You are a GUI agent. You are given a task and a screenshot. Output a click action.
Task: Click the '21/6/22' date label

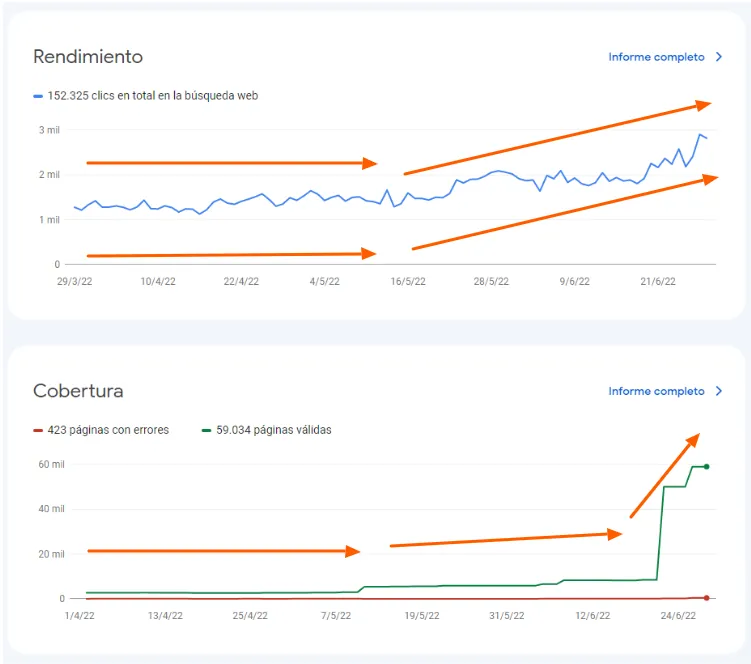coord(658,282)
